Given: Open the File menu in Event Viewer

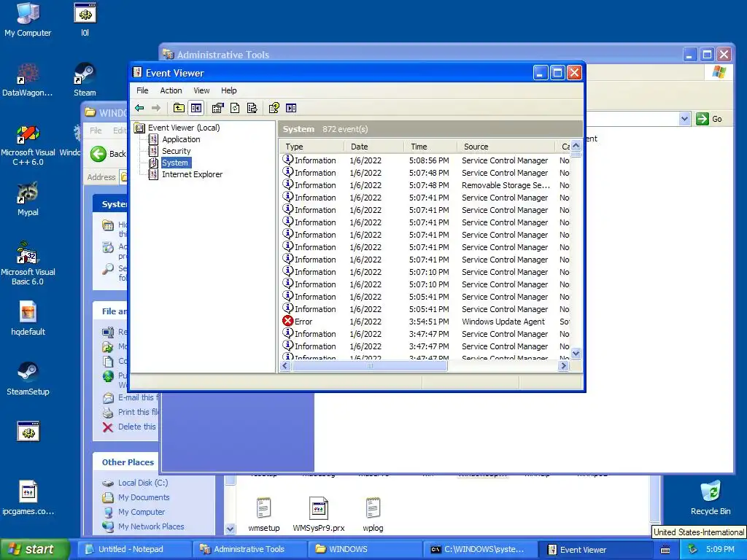Looking at the screenshot, I should [x=142, y=90].
